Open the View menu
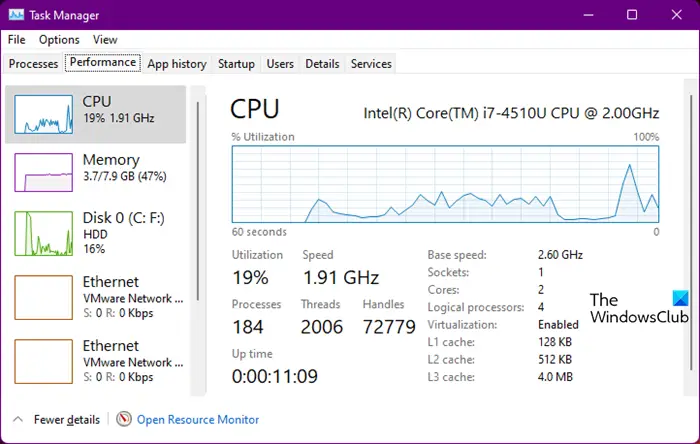This screenshot has width=700, height=444. [x=105, y=40]
